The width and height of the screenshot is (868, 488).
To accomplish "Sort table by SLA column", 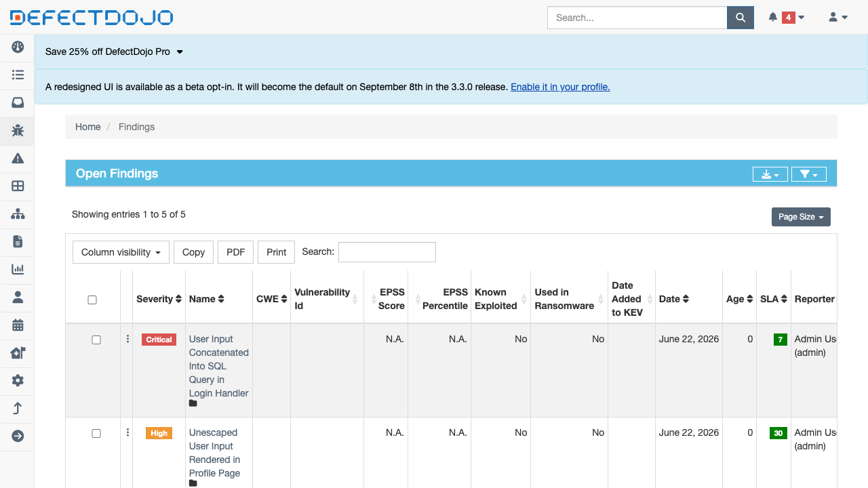I will [774, 299].
